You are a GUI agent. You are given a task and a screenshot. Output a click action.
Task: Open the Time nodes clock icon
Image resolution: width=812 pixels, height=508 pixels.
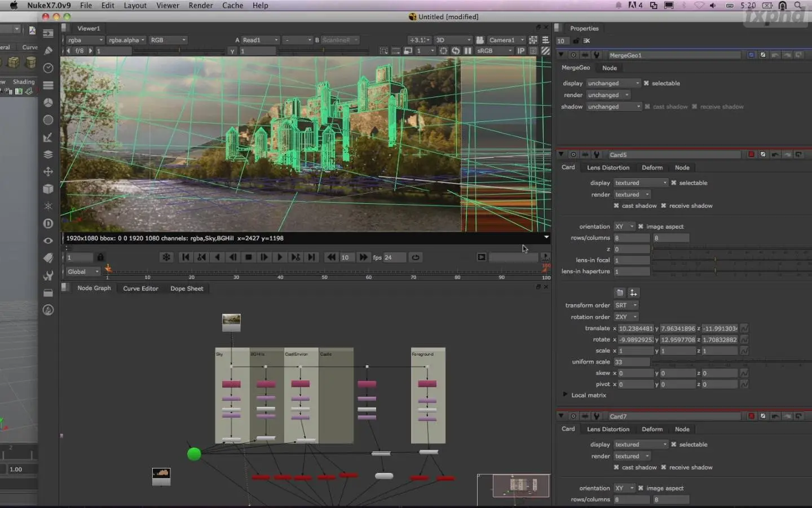48,68
